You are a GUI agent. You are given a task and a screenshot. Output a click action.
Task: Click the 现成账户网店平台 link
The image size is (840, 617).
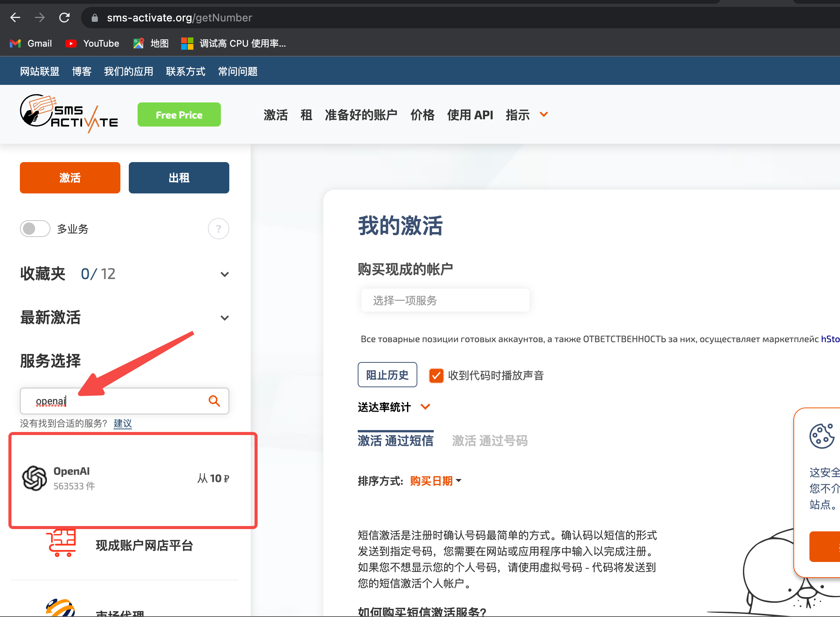144,546
